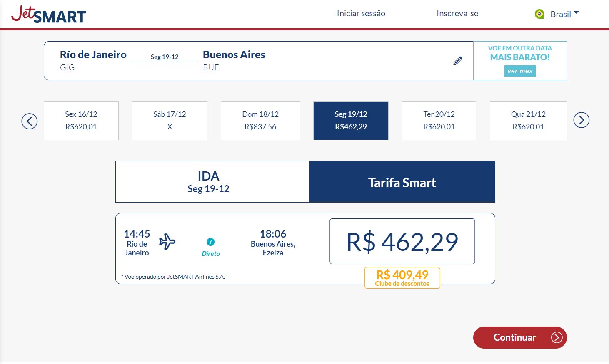Screen dimensions: 609x364
Task: Select the Clube de descontos R$ 409,49 price
Action: [402, 278]
